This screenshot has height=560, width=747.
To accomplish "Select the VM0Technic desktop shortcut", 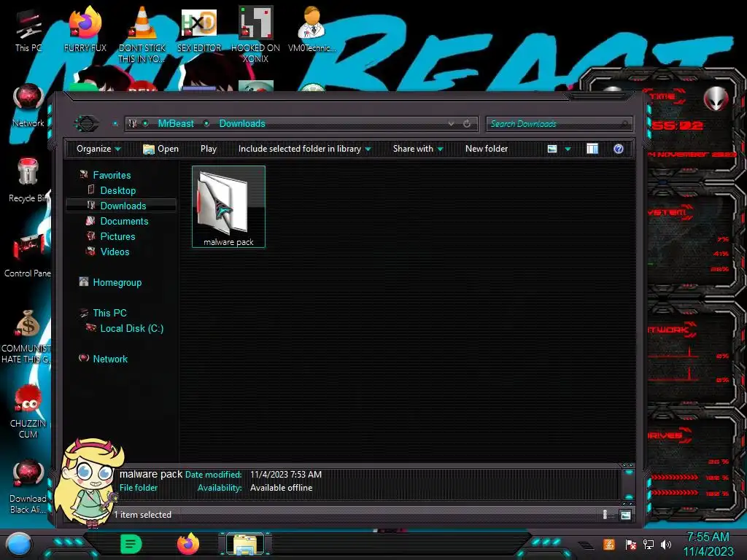I will point(312,29).
